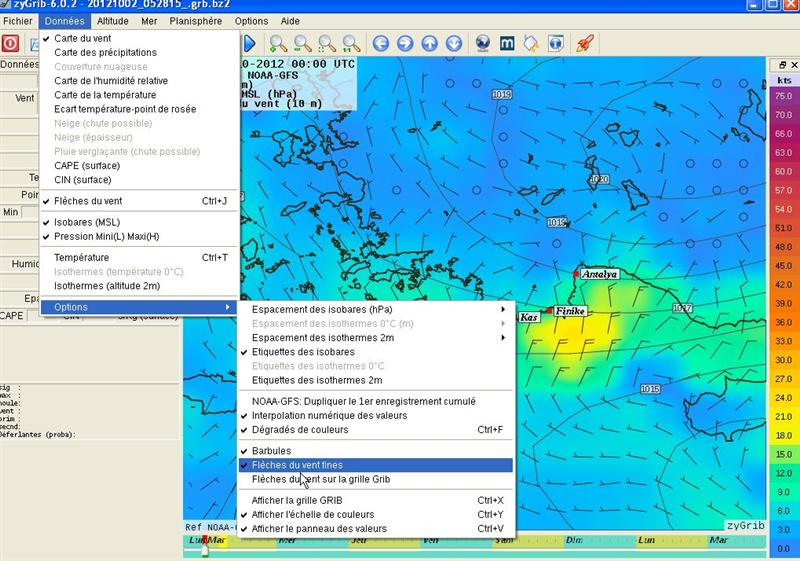The width and height of the screenshot is (800, 561).
Task: Select Carte des précipitations
Action: (139, 53)
